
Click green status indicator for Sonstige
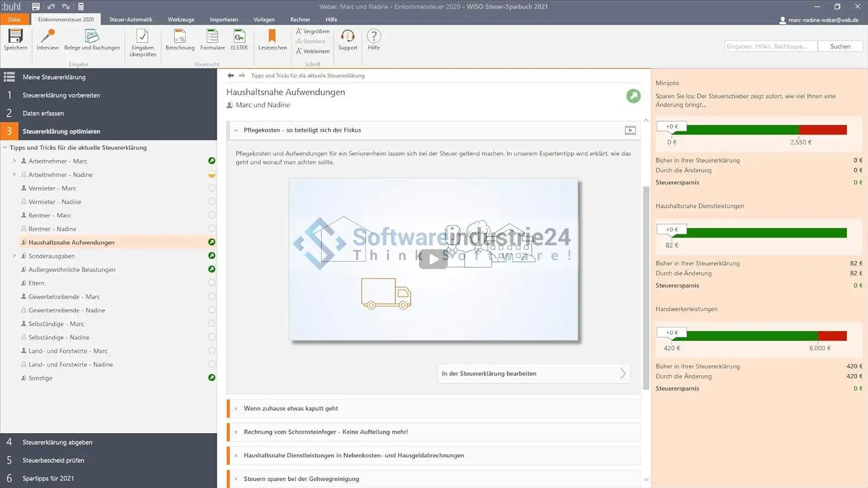(212, 378)
